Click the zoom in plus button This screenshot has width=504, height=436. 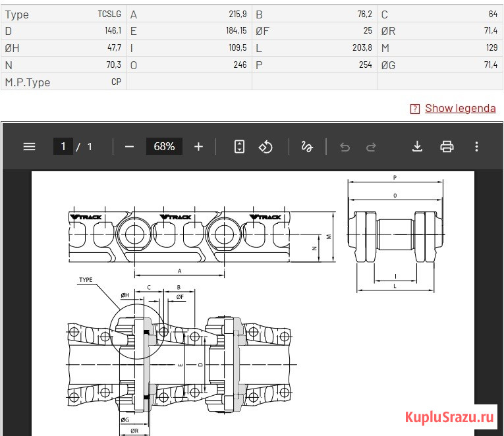tap(198, 146)
